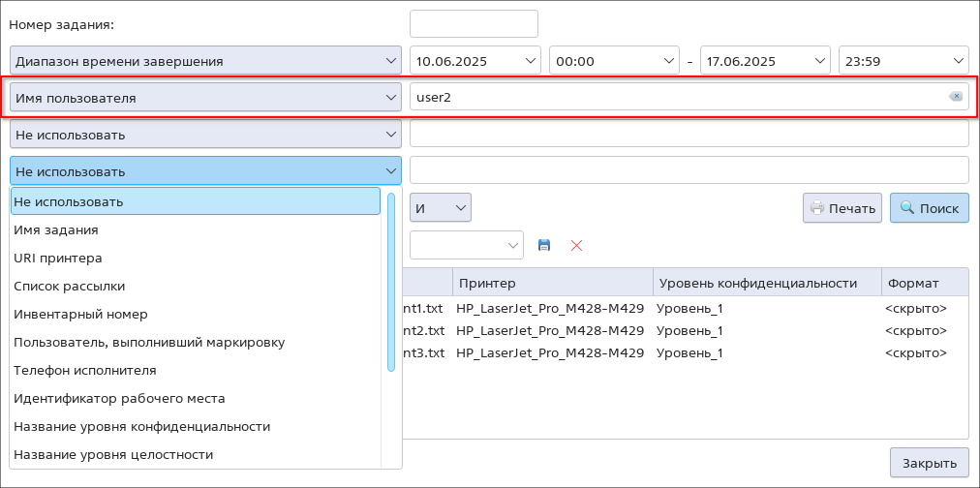Viewport: 980px width, 488px height.
Task: Sort by Уровень конфиденциальности column header
Action: [x=756, y=283]
